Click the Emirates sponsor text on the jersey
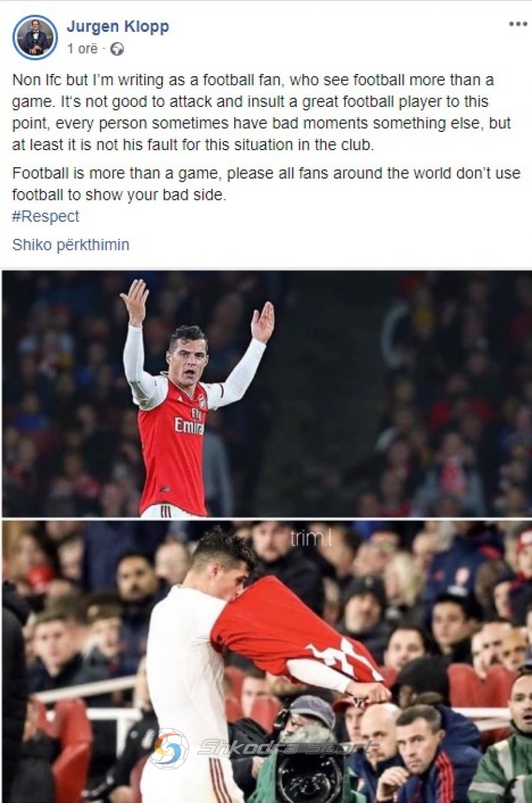Screen dimensions: 532x803 pos(189,422)
